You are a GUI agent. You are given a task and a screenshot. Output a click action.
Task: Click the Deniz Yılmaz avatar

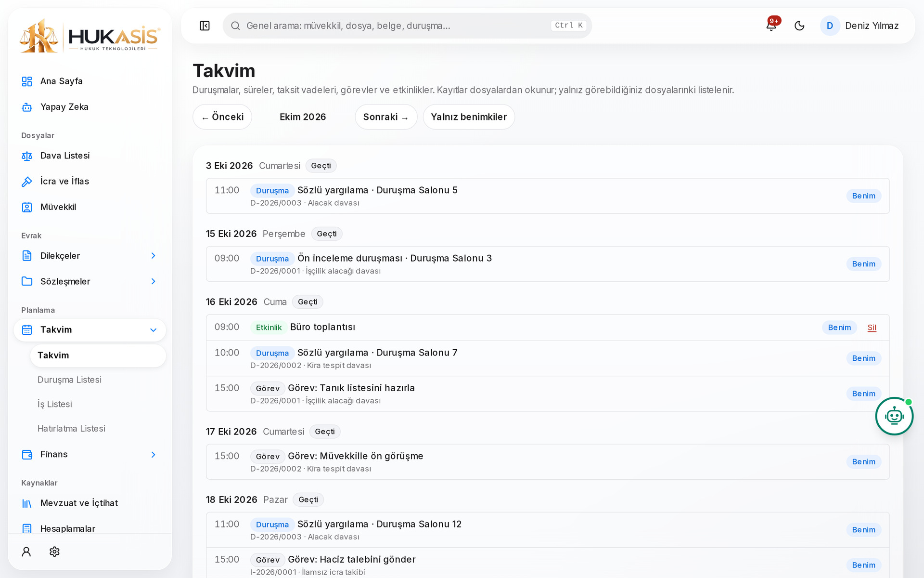pyautogui.click(x=830, y=26)
